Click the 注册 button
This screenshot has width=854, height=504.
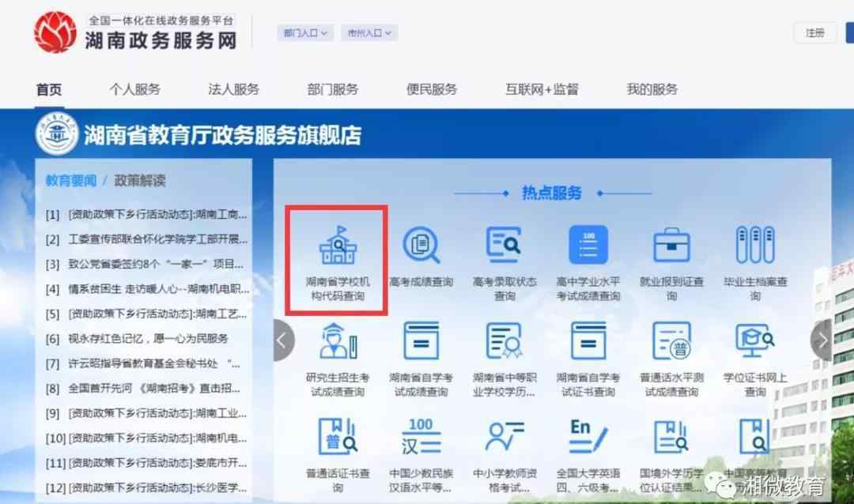[814, 33]
